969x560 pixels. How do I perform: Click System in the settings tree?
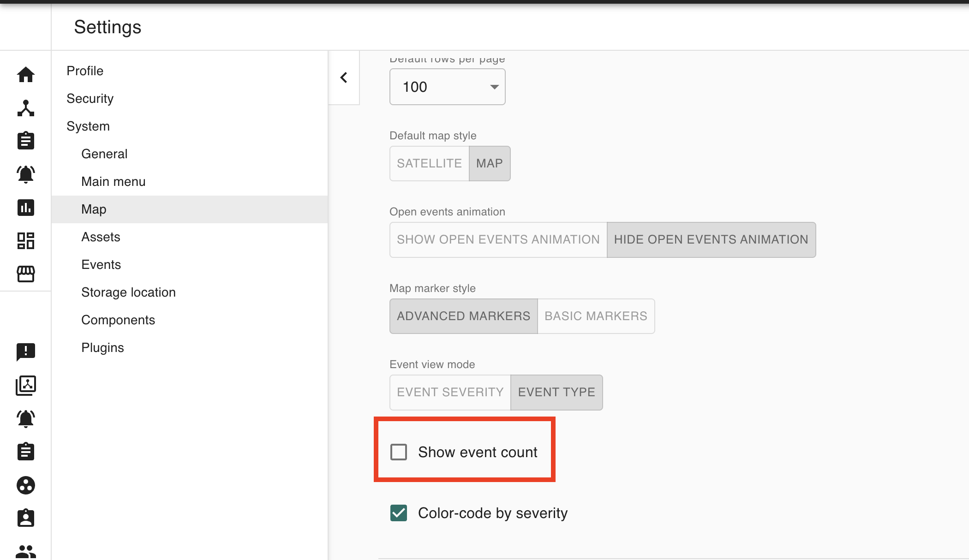tap(88, 126)
